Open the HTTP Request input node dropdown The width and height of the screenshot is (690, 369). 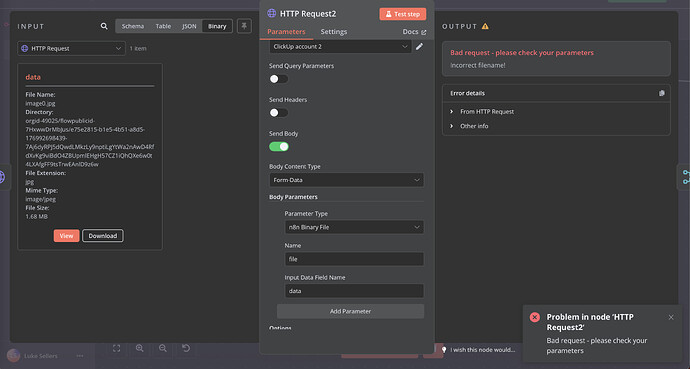(x=71, y=48)
